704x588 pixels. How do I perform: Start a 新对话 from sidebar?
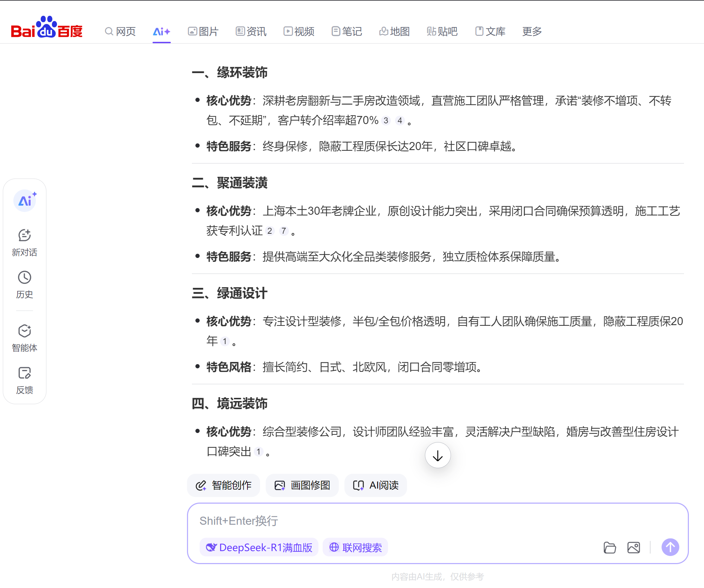click(x=25, y=243)
